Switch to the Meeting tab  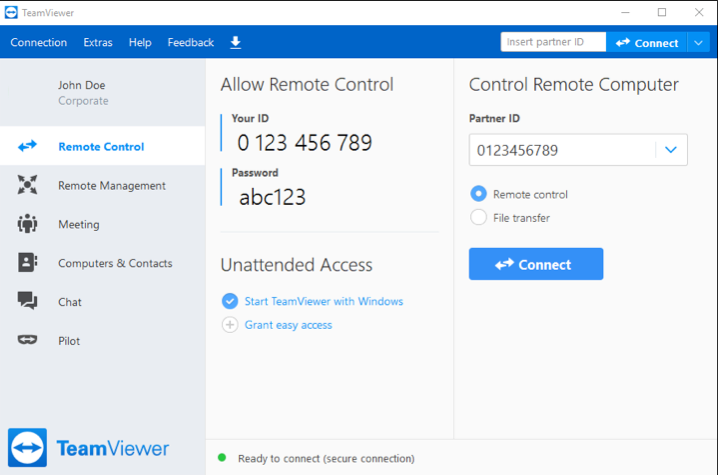(103, 224)
